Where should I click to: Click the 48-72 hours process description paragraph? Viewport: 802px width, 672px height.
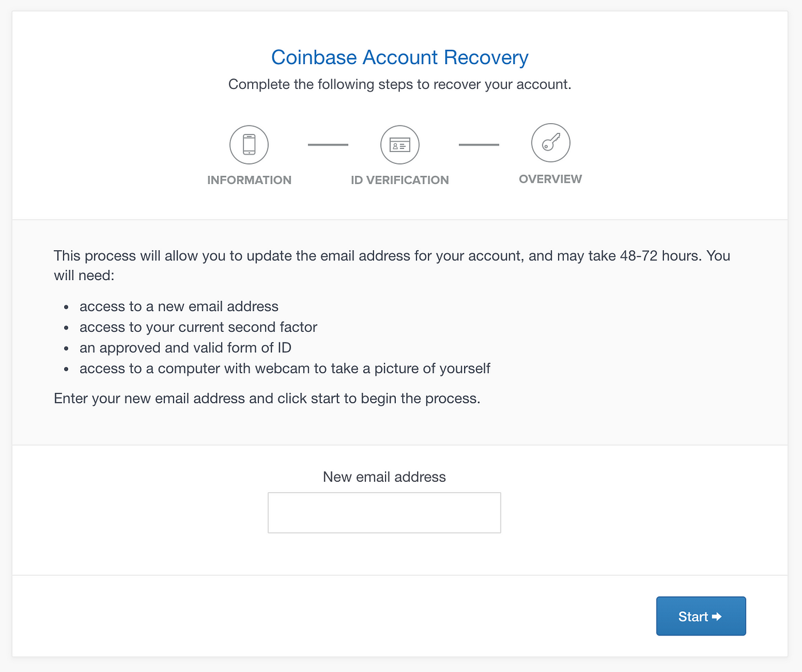tap(392, 265)
